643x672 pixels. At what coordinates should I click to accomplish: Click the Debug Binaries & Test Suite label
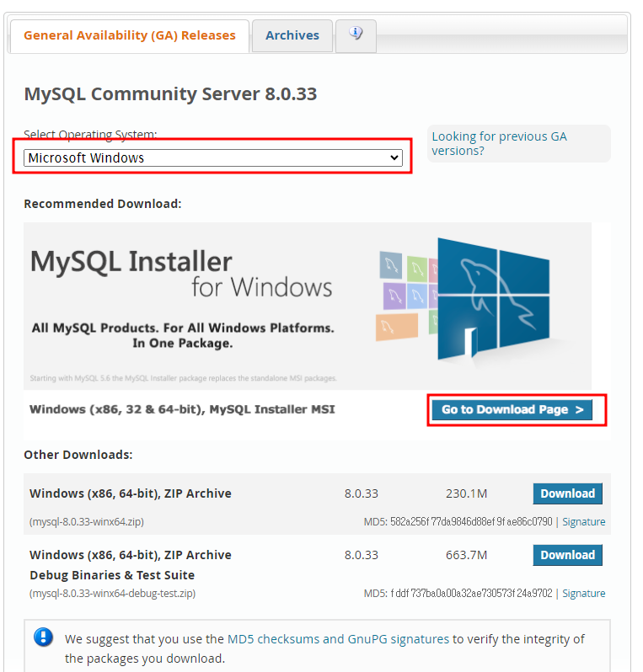[x=112, y=575]
